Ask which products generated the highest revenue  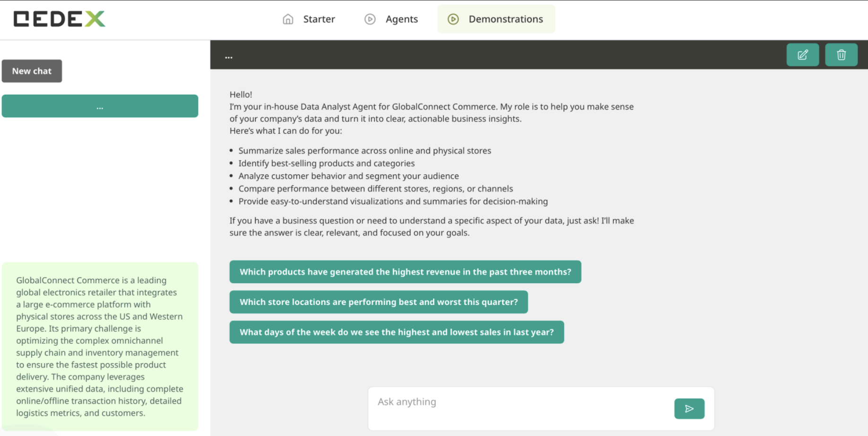click(x=405, y=272)
